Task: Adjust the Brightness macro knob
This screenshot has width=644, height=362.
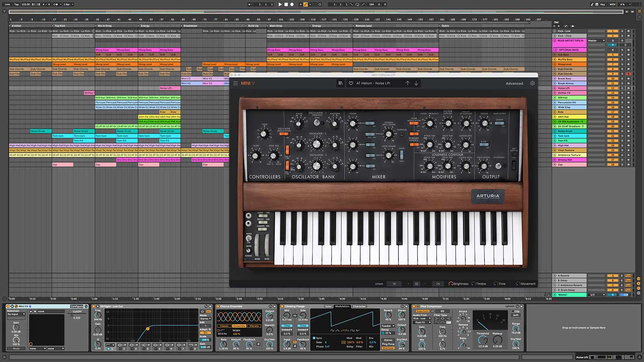Action: [451, 284]
